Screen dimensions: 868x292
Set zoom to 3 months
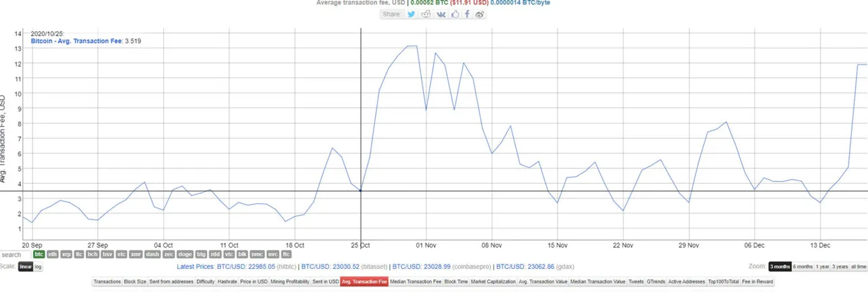779,267
